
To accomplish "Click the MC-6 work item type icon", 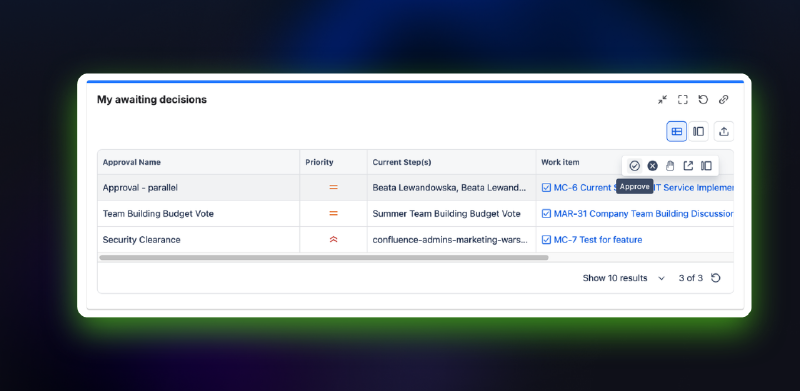I will point(546,188).
